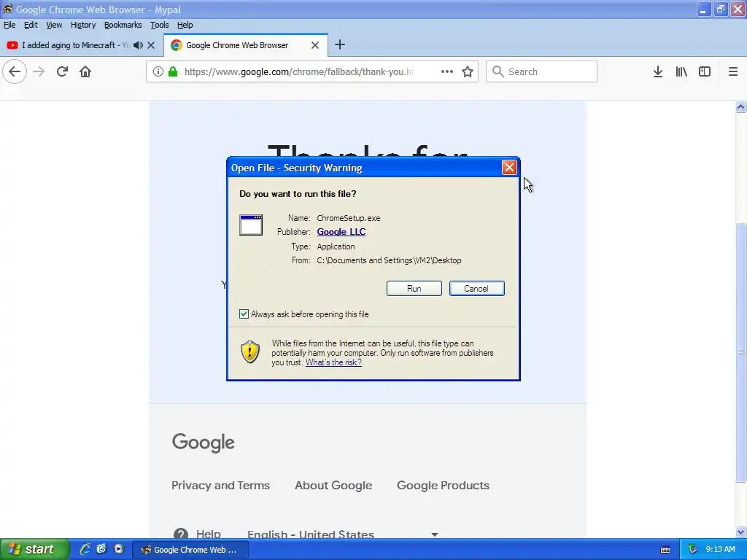Image resolution: width=747 pixels, height=560 pixels.
Task: Open the Google LLC publisher link
Action: (x=341, y=232)
